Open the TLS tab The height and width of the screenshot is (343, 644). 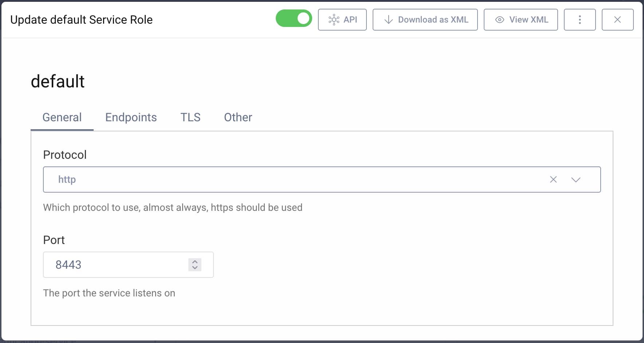click(x=190, y=117)
